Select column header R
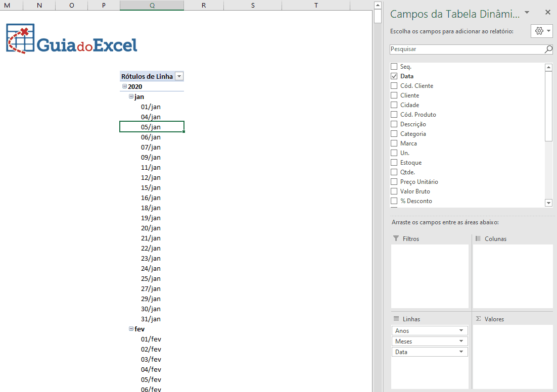The height and width of the screenshot is (392, 557). tap(203, 5)
